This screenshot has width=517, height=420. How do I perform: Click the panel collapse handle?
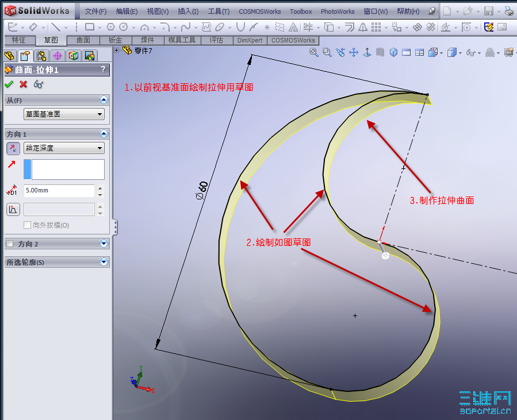(115, 228)
